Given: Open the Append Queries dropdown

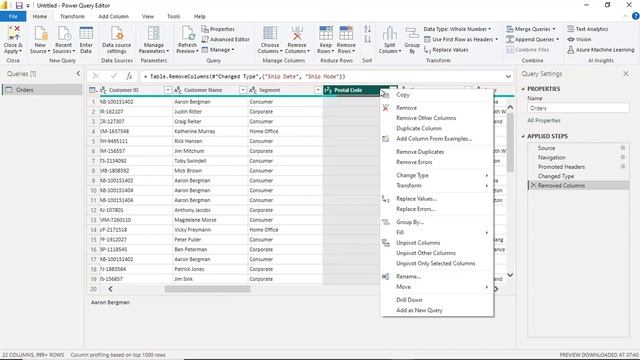Looking at the screenshot, I should (533, 39).
